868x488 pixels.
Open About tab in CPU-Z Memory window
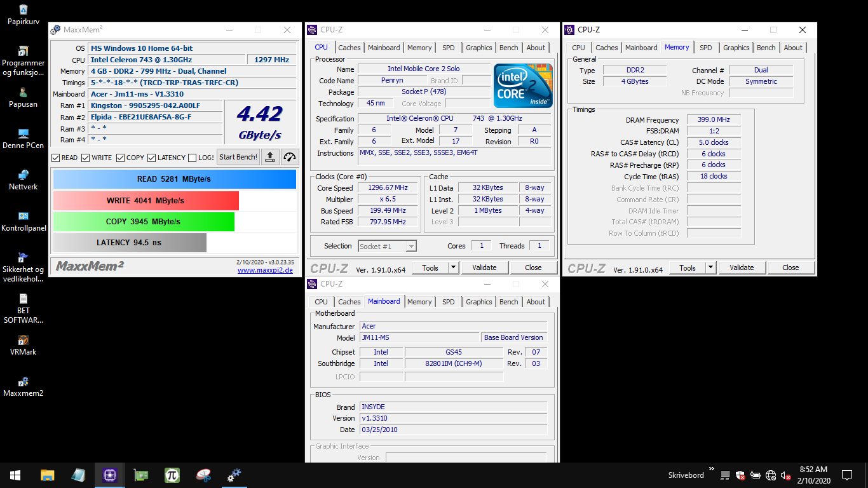[x=793, y=48]
